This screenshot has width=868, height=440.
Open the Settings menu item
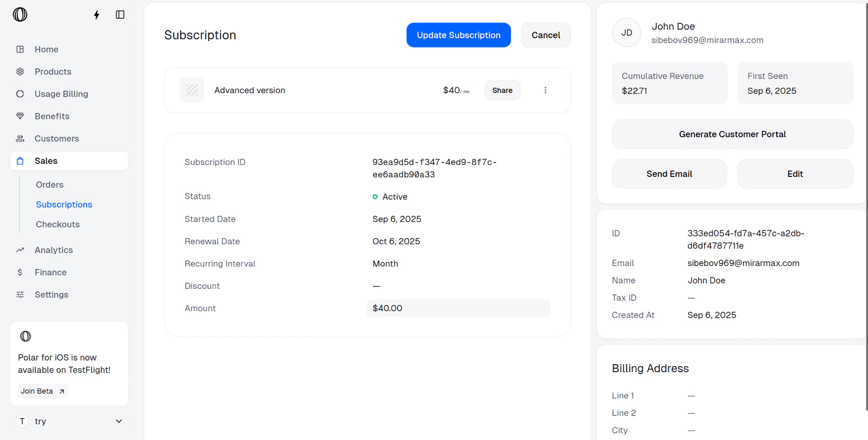[x=51, y=295]
